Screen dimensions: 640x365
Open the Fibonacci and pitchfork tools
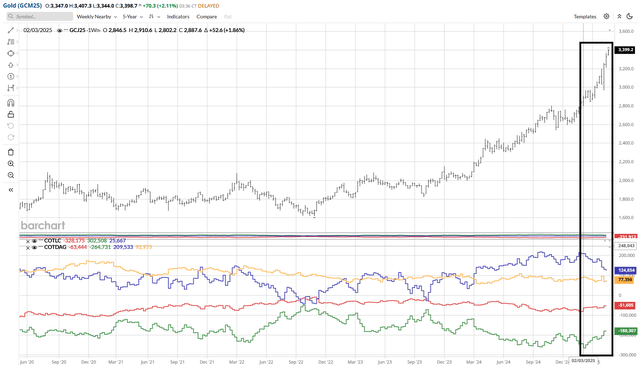coord(11,42)
